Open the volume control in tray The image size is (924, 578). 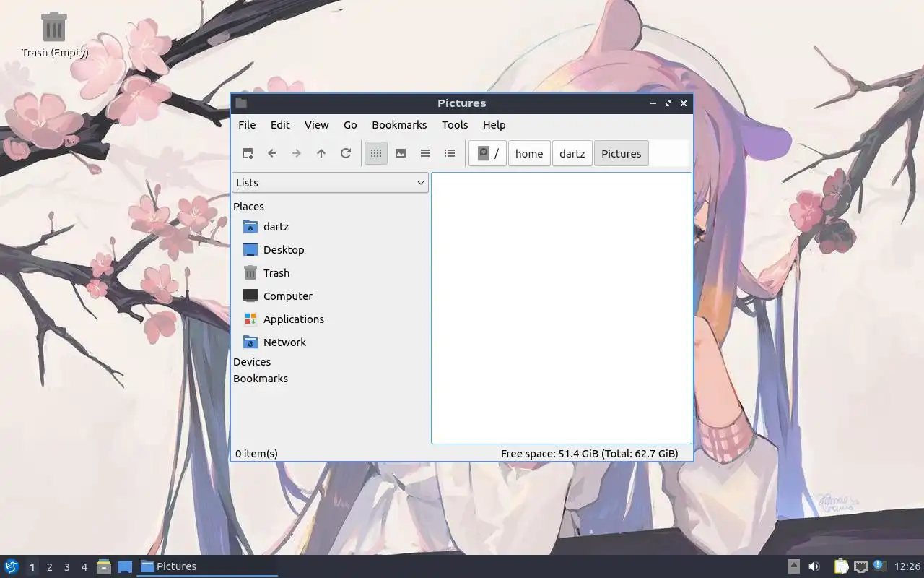[x=814, y=566]
